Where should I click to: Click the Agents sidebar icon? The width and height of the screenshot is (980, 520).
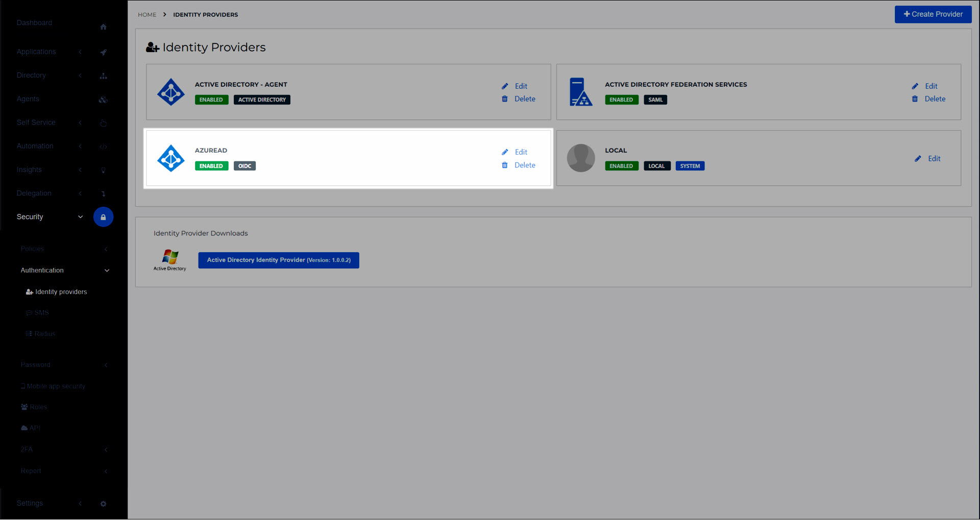coord(103,100)
